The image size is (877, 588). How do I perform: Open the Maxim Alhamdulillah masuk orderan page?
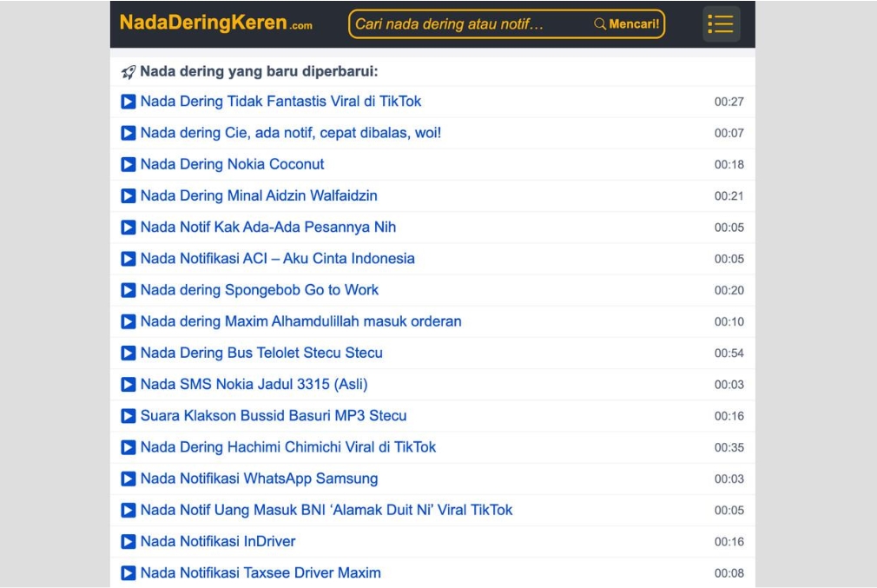(299, 321)
